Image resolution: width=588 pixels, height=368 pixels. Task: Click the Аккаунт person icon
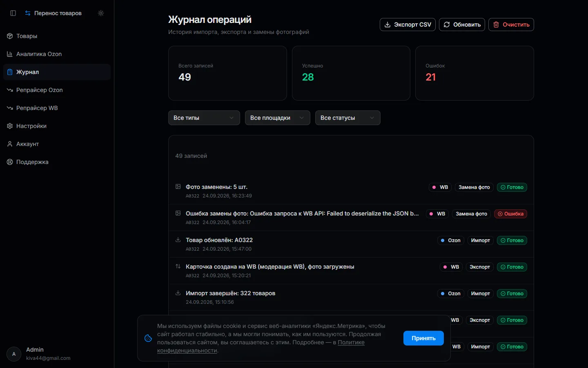10,144
